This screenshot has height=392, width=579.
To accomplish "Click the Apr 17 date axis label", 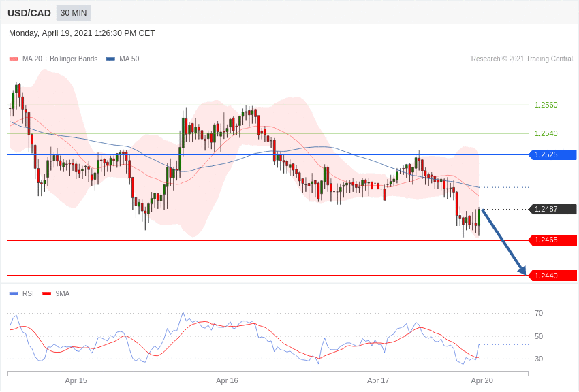I will point(378,380).
